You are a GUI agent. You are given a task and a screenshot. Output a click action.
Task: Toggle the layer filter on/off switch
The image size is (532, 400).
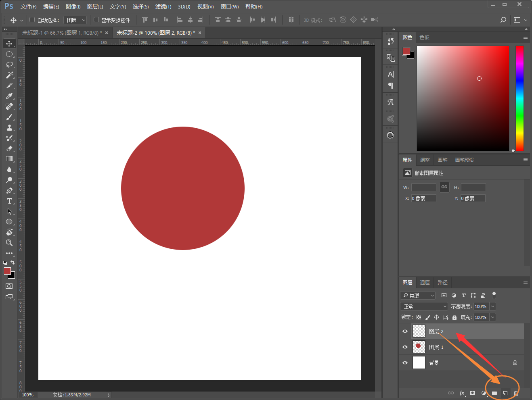[x=494, y=295]
